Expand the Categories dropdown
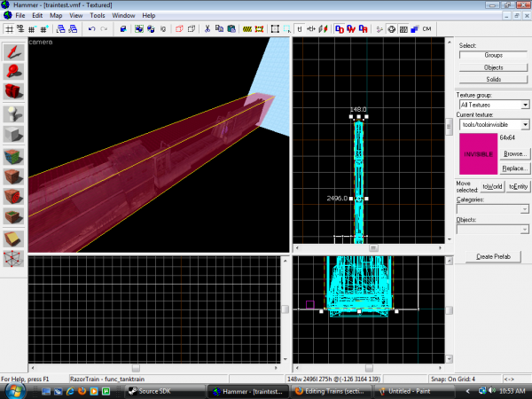 (525, 209)
